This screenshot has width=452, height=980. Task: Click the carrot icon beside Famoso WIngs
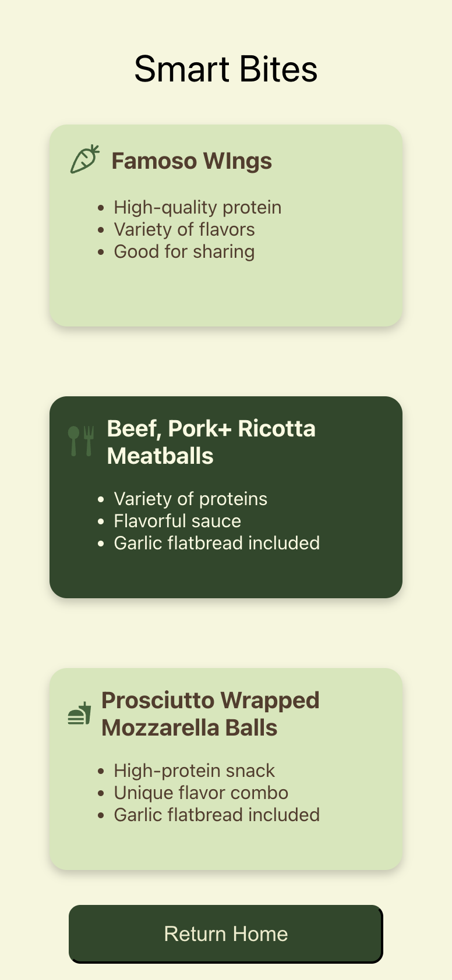click(x=85, y=159)
